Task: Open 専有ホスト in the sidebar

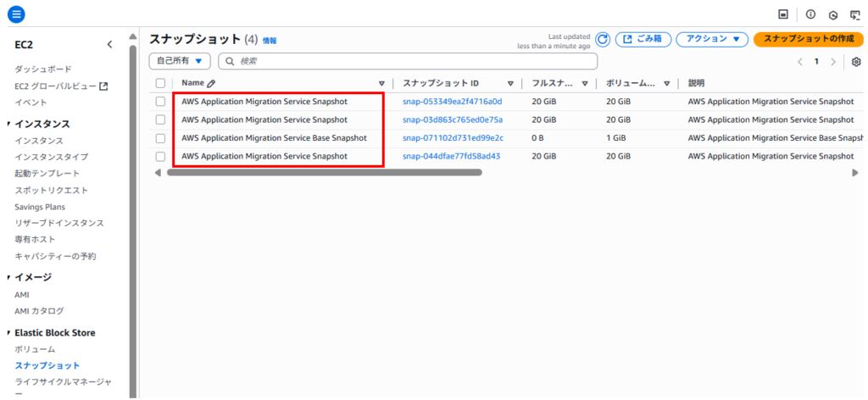Action: 35,239
